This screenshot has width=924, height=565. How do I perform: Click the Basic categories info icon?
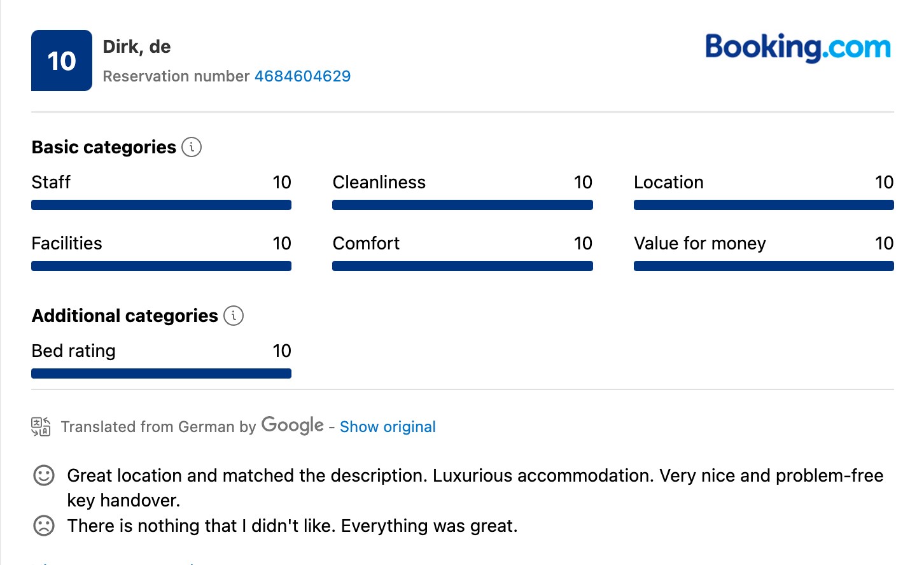coord(192,147)
